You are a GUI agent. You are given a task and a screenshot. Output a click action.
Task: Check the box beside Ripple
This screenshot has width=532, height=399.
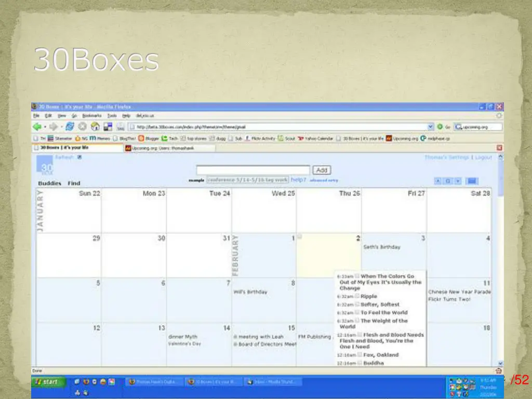point(357,296)
